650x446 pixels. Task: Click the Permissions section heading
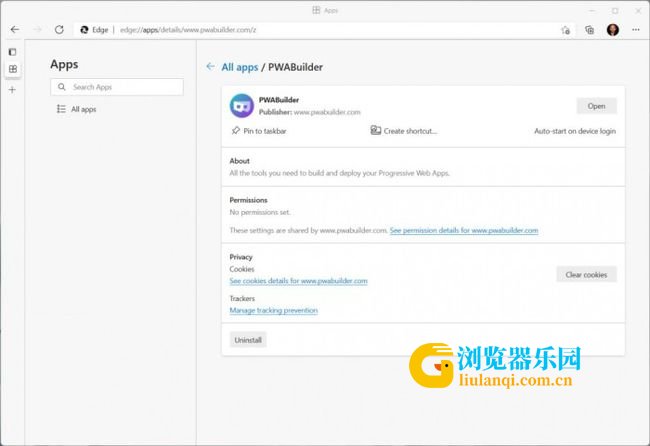click(248, 200)
